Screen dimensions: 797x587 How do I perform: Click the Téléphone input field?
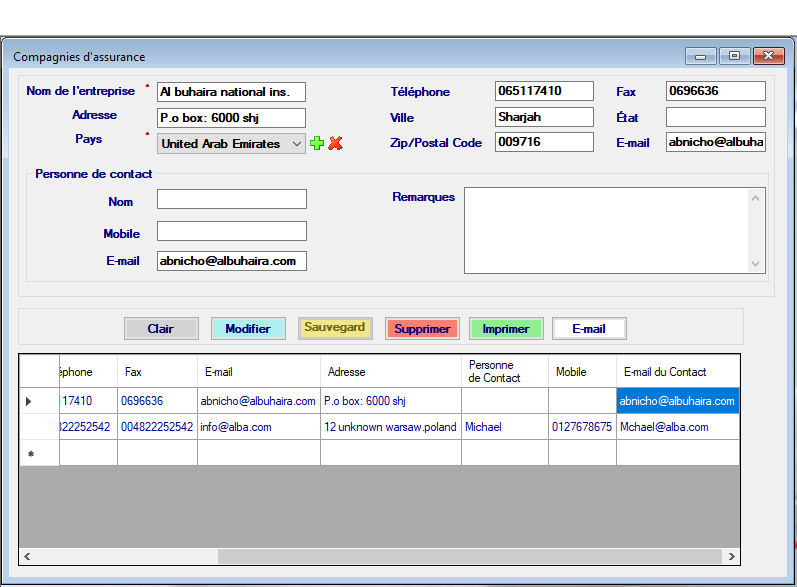pyautogui.click(x=543, y=91)
